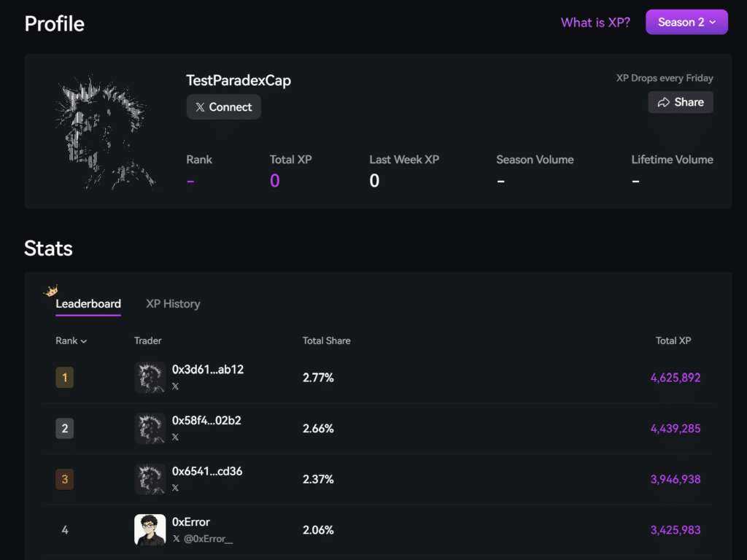
Task: Click the X icon under trader 0x3d61...ab12
Action: (x=175, y=386)
